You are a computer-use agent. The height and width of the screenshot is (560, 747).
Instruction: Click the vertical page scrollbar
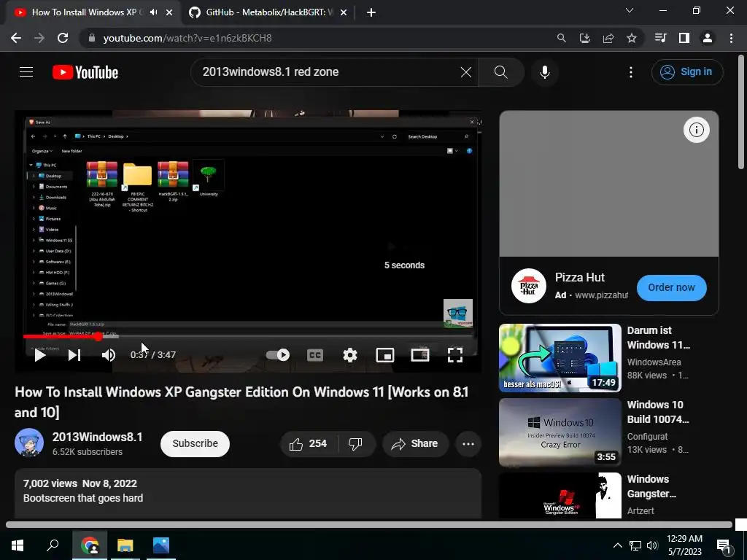click(741, 112)
